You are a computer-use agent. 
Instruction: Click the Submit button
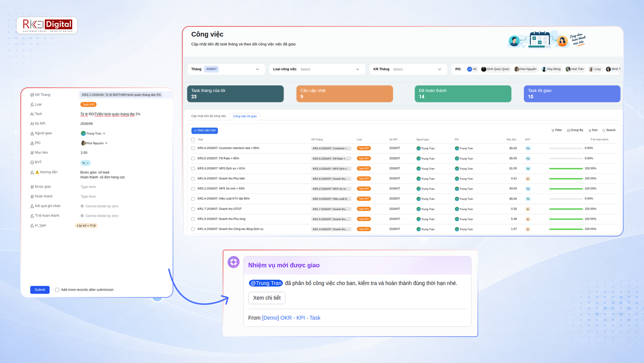pos(40,290)
